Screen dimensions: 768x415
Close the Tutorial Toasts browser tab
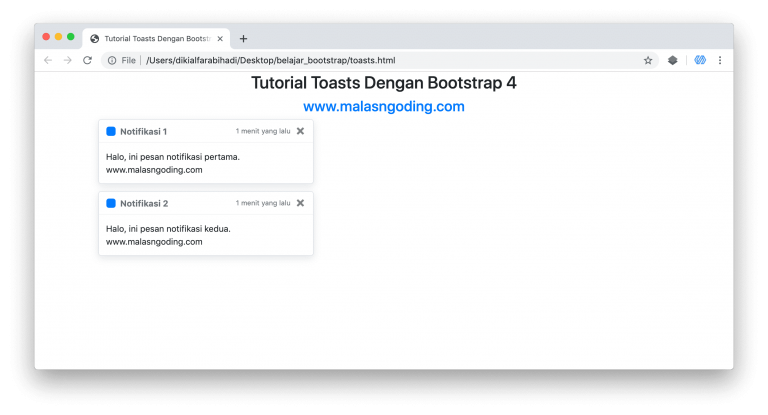point(220,39)
